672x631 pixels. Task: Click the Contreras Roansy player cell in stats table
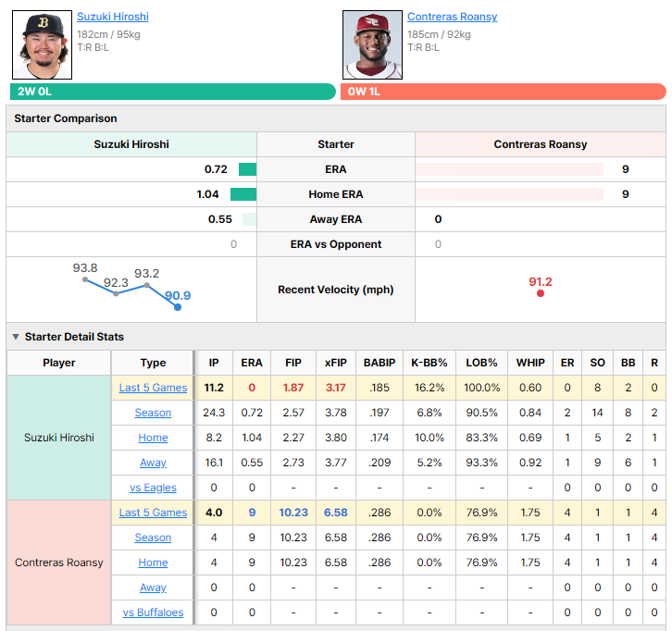coord(59,563)
